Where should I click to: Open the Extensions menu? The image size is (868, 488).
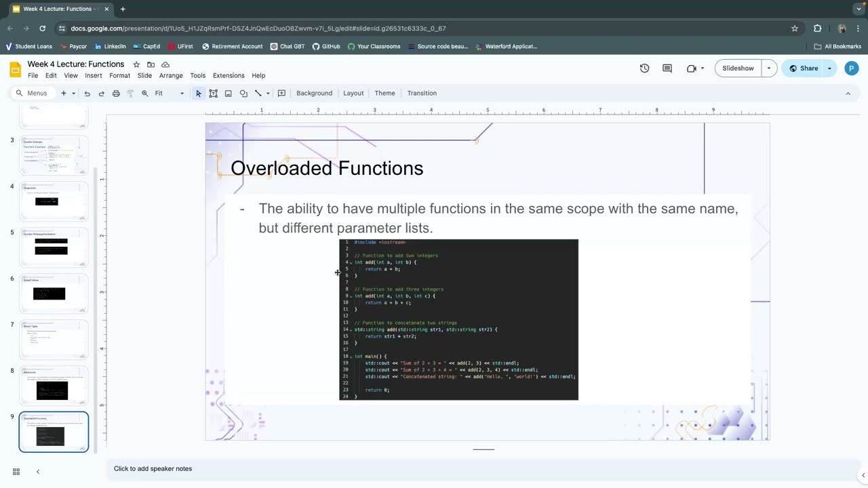pyautogui.click(x=229, y=76)
